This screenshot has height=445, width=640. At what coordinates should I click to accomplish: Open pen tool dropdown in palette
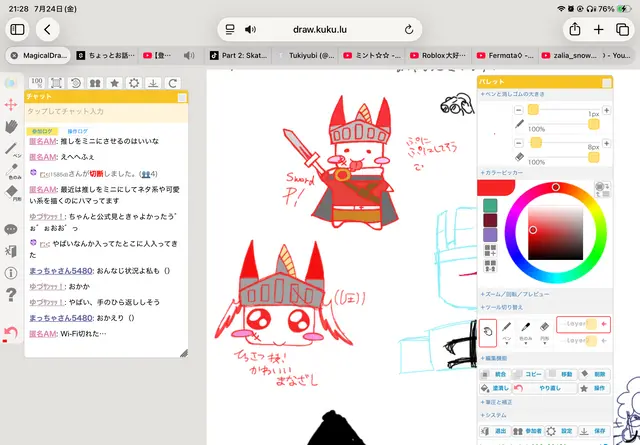tap(507, 343)
